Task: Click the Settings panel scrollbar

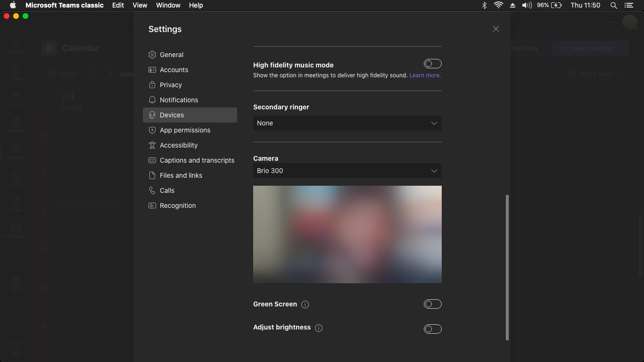Action: 507,267
